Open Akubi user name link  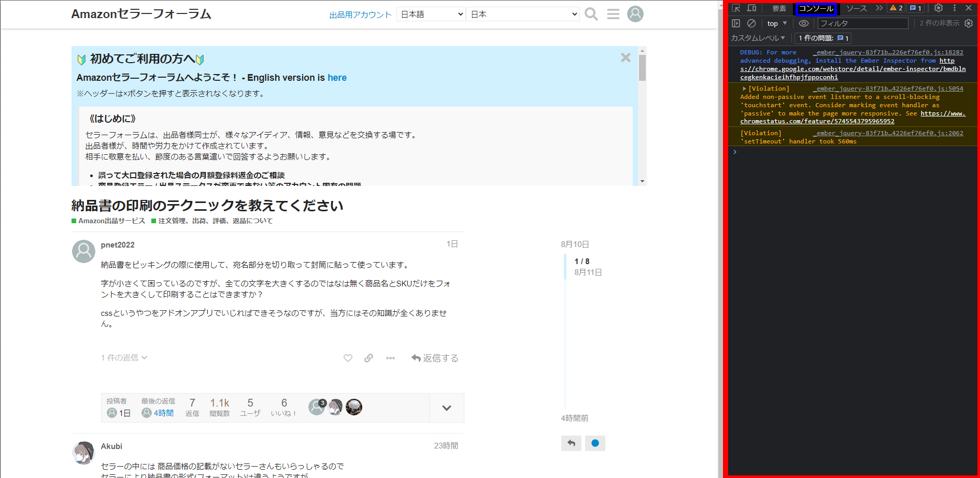[x=111, y=446]
